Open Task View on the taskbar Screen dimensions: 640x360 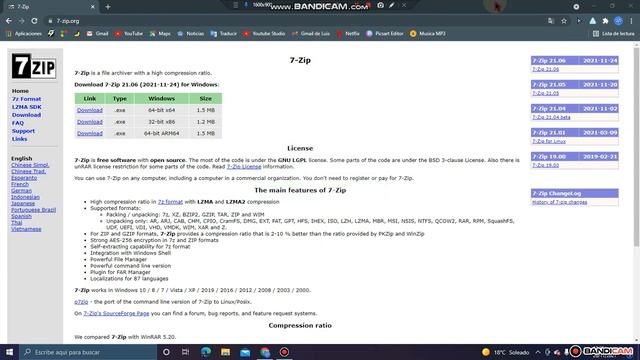click(185, 352)
